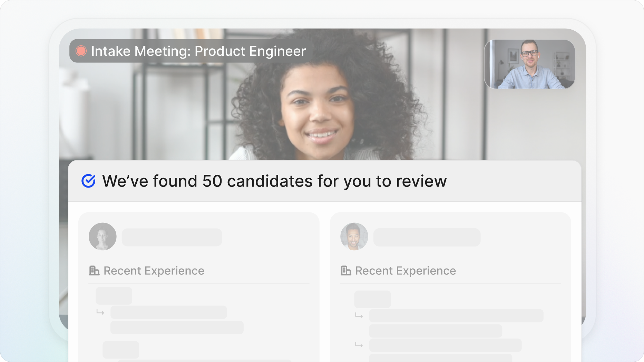Open the left candidate's grayscale avatar photo

pos(103,237)
